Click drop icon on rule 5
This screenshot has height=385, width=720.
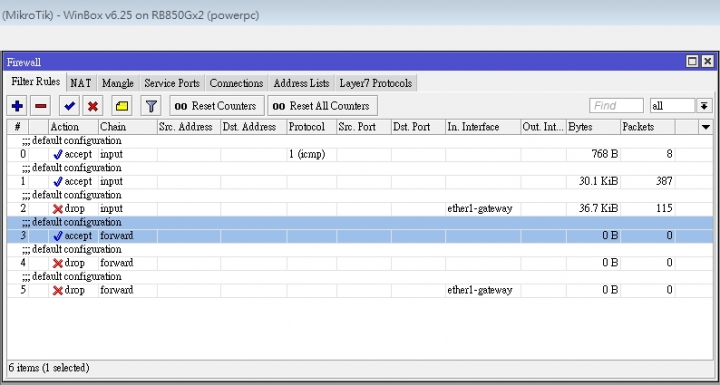tap(58, 290)
